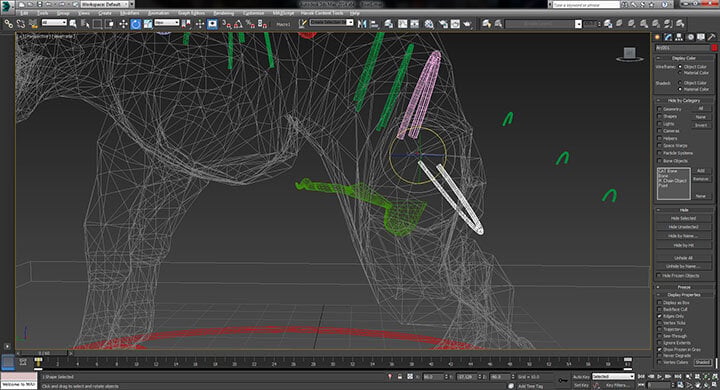The width and height of the screenshot is (720, 390).
Task: Activate the Select and Move tool
Action: click(x=123, y=24)
